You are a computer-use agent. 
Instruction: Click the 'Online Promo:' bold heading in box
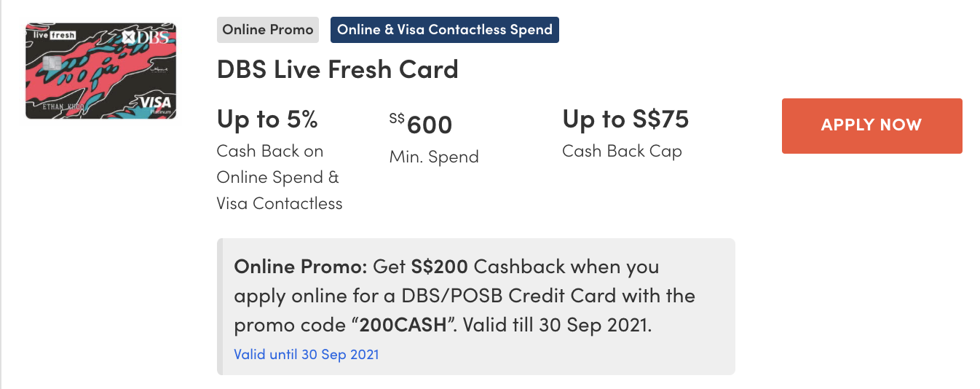[301, 267]
